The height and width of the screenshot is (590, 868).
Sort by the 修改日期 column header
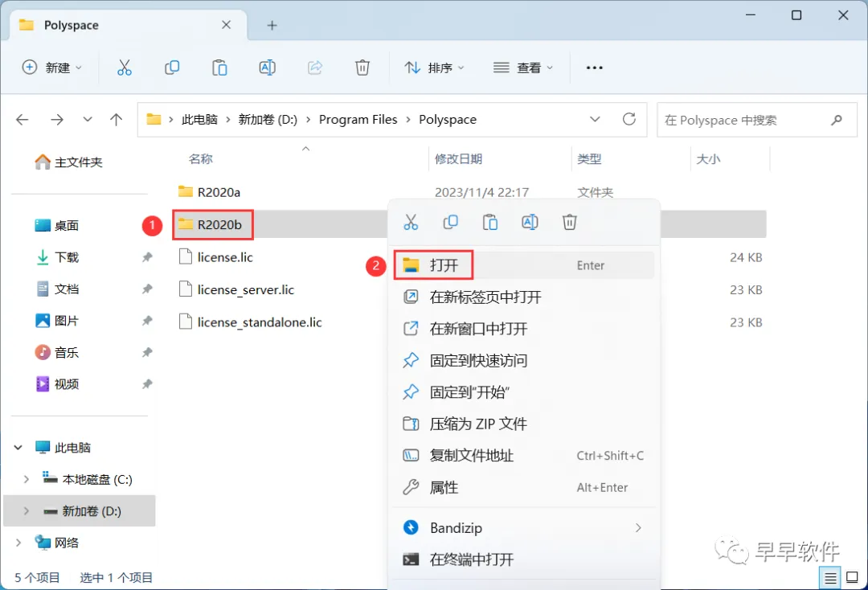458,159
